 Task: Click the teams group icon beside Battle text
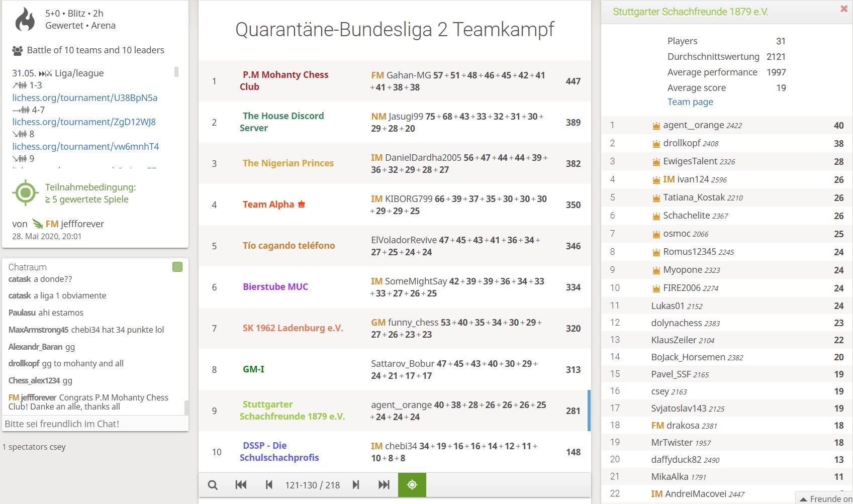pos(18,50)
